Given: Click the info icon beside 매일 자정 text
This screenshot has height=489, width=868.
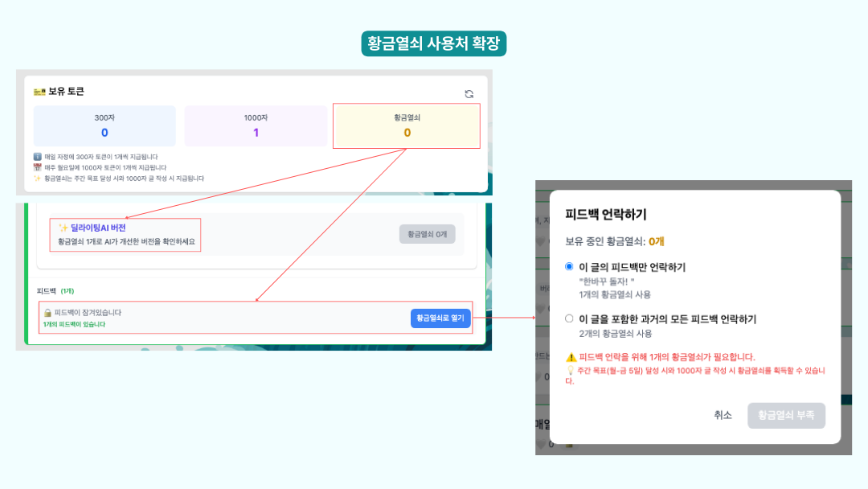Looking at the screenshot, I should (37, 157).
